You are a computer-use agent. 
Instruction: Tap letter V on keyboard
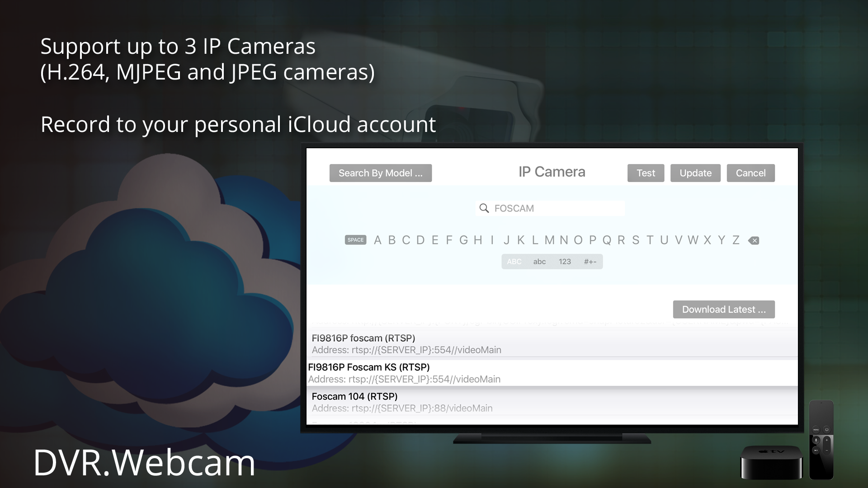pyautogui.click(x=679, y=240)
